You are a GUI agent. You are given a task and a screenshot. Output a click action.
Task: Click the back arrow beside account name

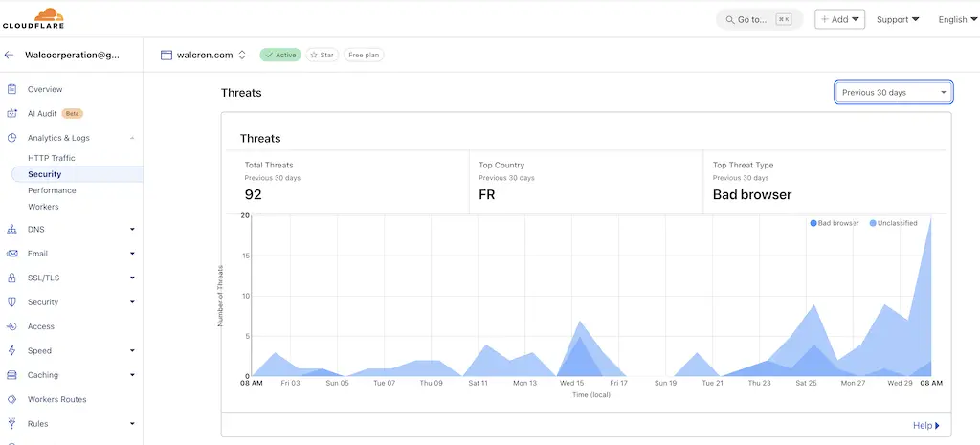point(10,56)
